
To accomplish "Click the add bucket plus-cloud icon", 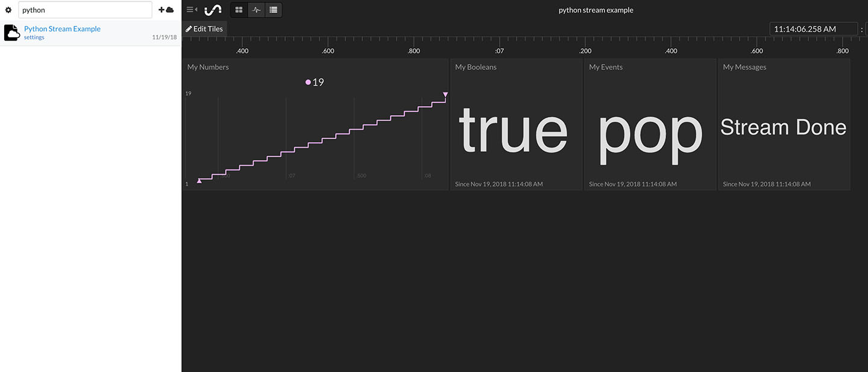I will (x=166, y=10).
